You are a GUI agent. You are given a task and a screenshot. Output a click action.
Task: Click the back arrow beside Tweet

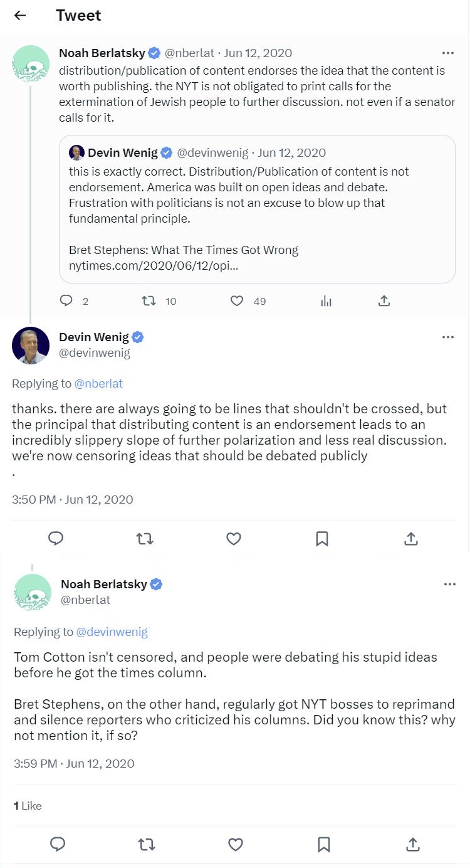click(x=20, y=16)
